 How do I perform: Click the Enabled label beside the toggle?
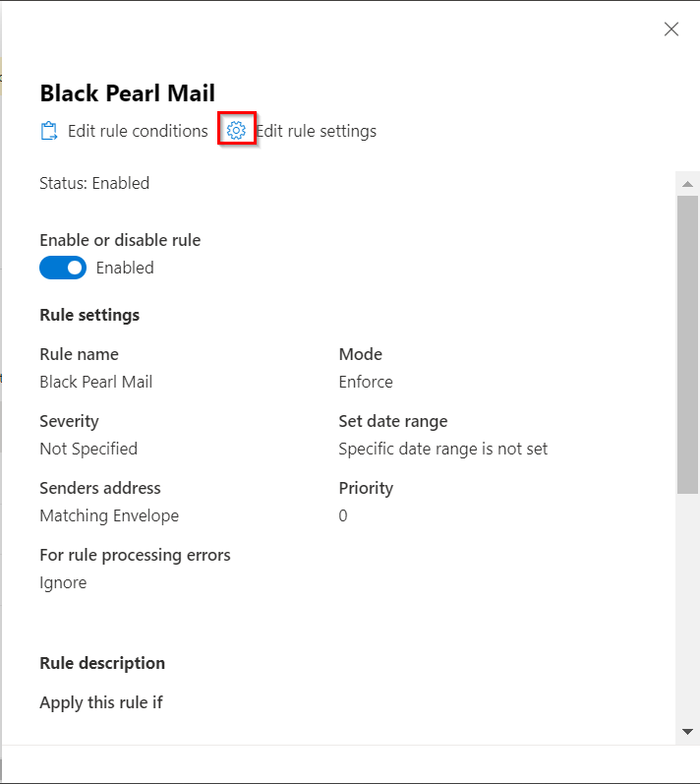click(x=125, y=268)
